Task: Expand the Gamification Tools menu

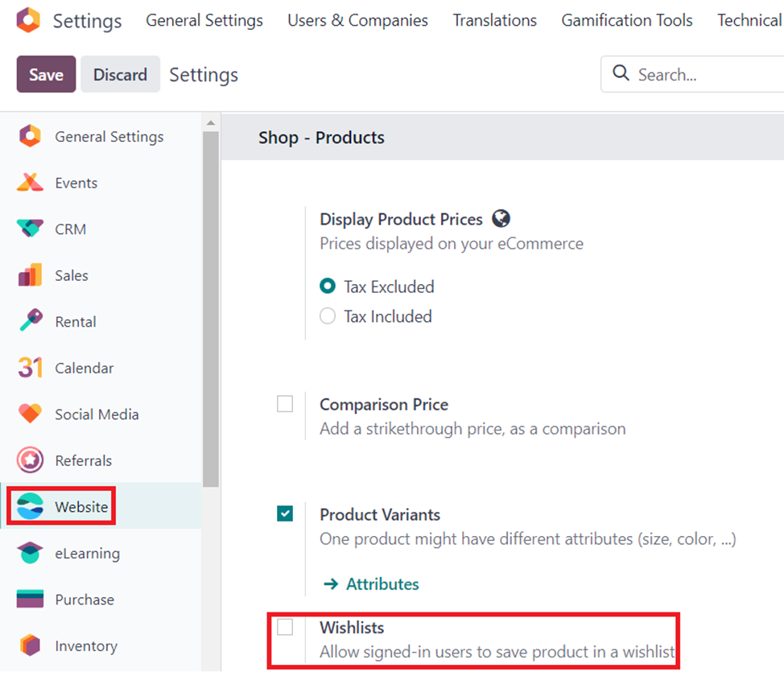Action: point(626,20)
